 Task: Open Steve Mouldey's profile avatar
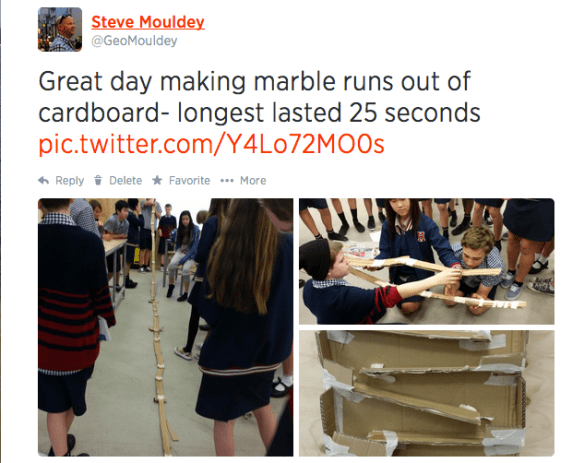(60, 29)
